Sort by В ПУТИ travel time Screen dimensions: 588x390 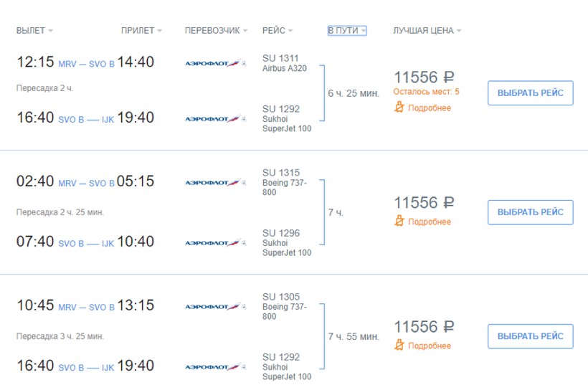tap(347, 30)
